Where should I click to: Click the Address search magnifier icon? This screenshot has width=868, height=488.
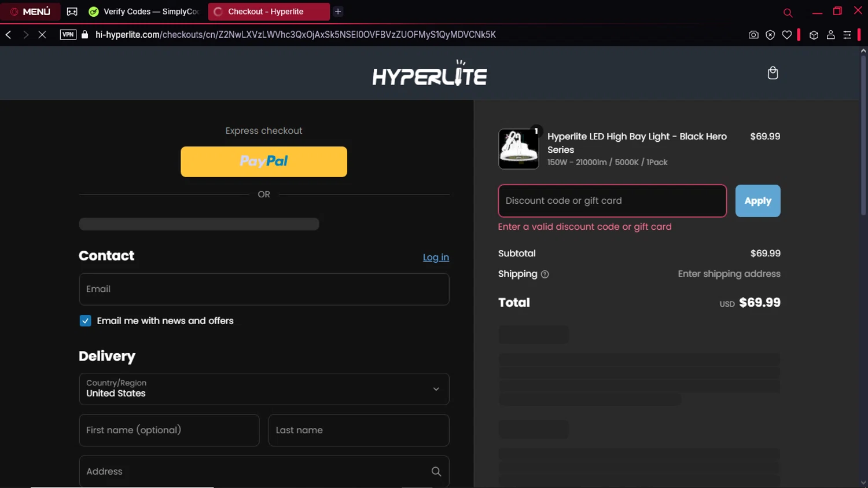click(436, 471)
